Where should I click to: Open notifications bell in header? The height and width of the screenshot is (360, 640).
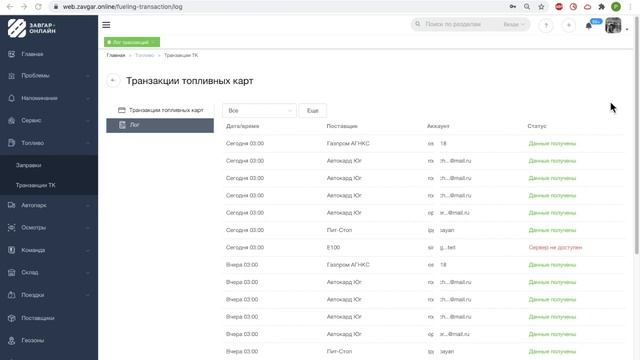[589, 26]
